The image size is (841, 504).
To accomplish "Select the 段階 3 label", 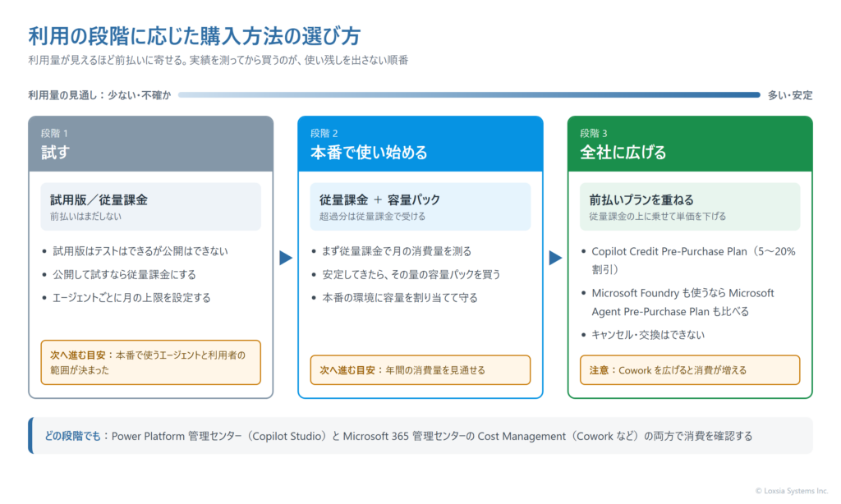I will [x=594, y=133].
